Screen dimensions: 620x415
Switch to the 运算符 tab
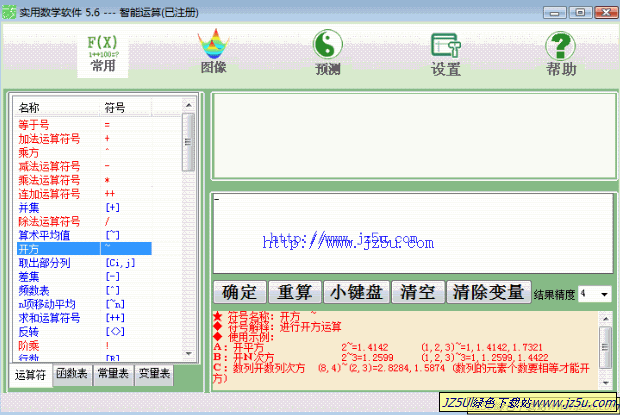pos(31,375)
